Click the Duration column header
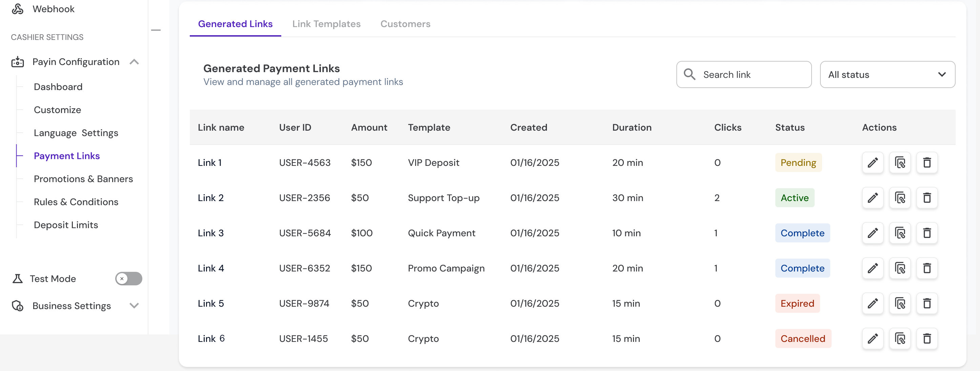 [632, 127]
